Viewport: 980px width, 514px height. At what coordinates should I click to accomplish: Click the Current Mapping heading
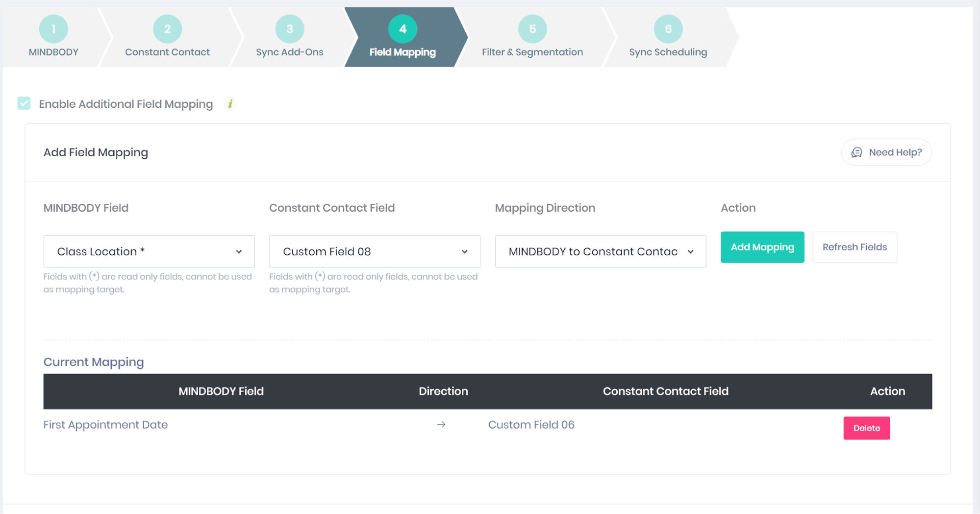(94, 362)
